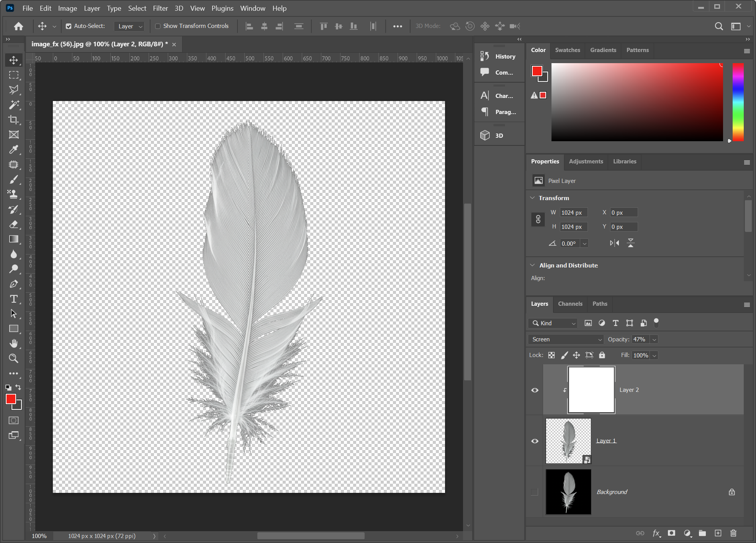756x543 pixels.
Task: Select the Crop tool
Action: (14, 120)
